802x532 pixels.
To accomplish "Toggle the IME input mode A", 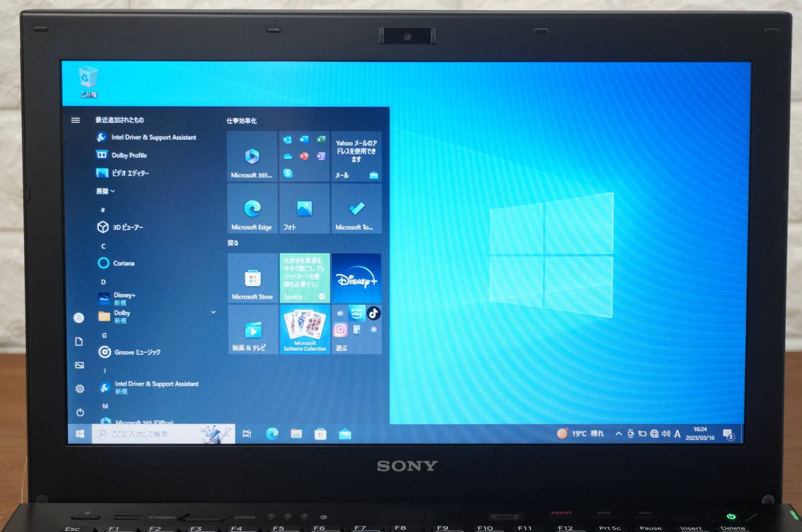I will click(x=677, y=434).
